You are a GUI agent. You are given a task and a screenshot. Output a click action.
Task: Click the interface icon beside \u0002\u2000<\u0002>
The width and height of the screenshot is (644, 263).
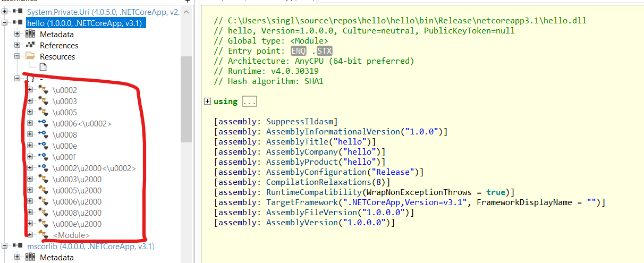click(44, 168)
